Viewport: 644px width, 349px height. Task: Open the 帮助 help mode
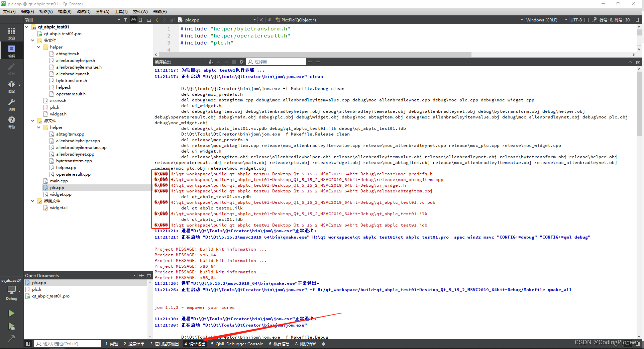12,122
